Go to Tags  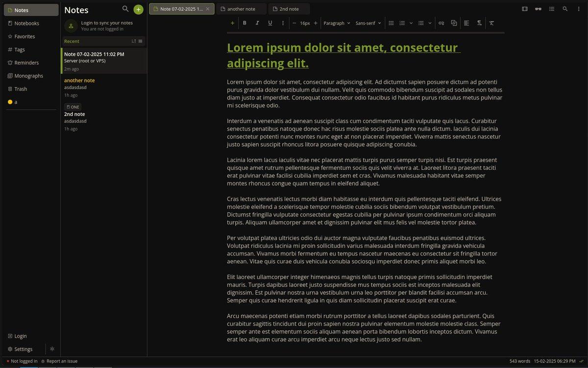[31, 49]
